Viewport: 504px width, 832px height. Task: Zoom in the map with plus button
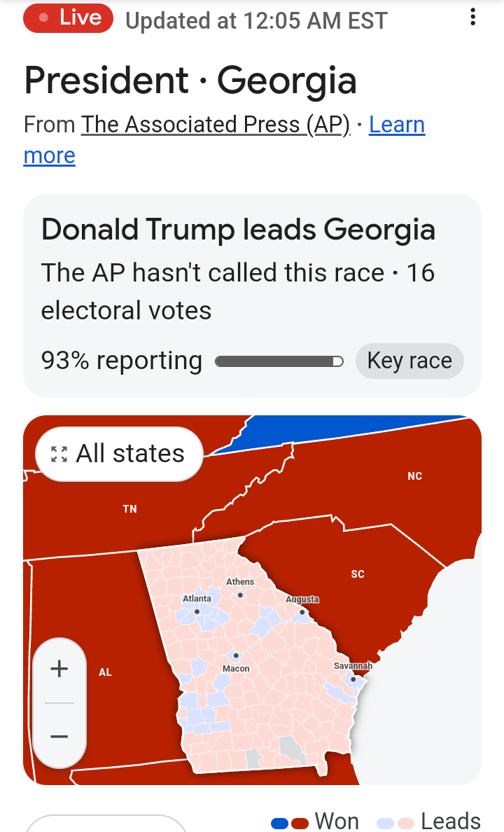59,669
